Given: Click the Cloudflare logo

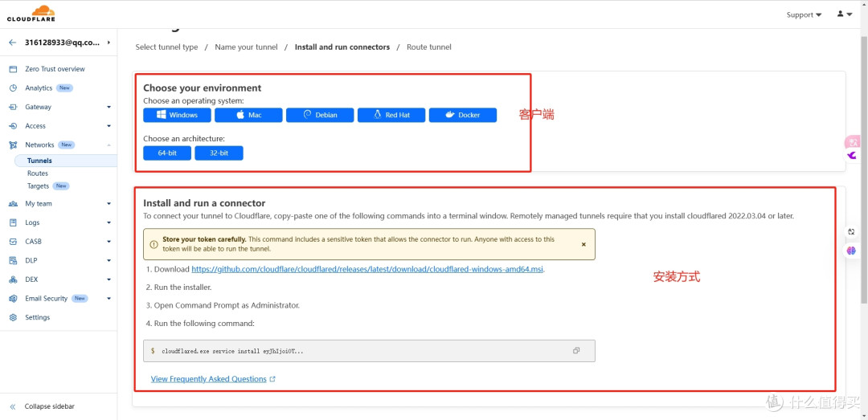Looking at the screenshot, I should [31, 14].
